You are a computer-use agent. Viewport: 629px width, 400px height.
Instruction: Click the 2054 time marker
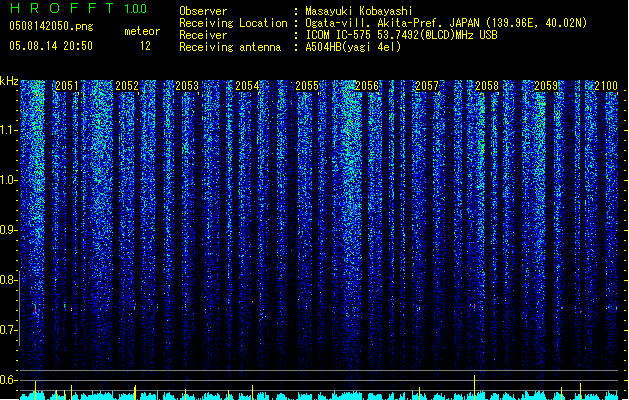point(247,85)
